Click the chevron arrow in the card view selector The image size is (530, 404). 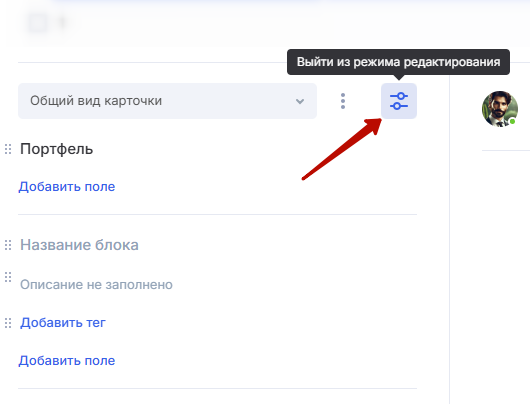tap(300, 101)
